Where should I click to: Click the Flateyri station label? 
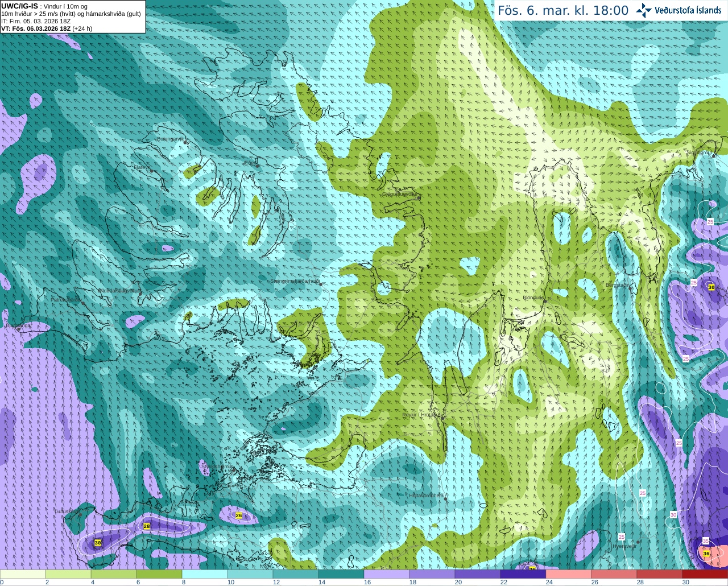142,167
